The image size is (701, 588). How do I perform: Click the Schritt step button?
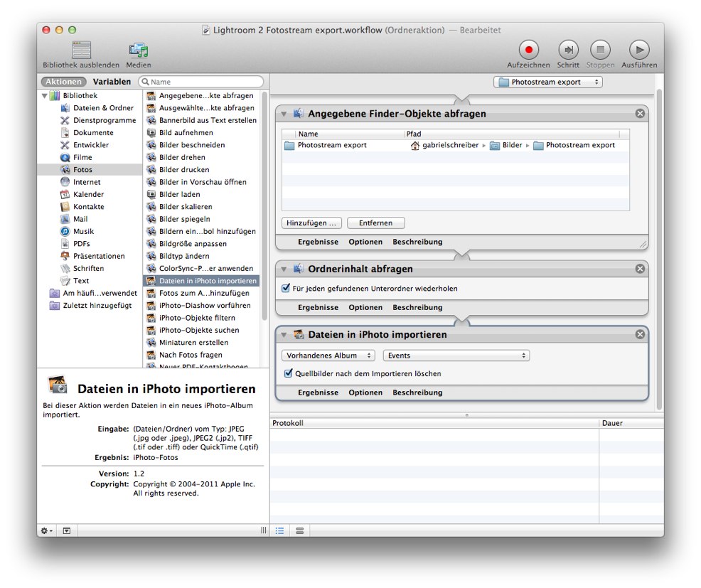pyautogui.click(x=568, y=50)
